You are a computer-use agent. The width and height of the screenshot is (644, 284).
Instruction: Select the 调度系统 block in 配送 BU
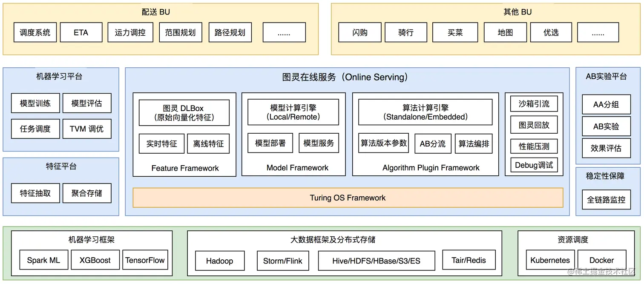click(x=35, y=32)
